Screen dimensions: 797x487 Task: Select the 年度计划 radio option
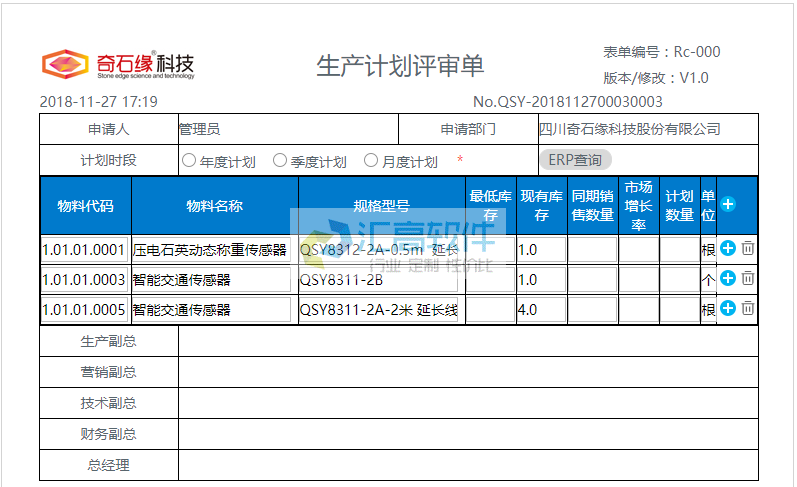189,160
